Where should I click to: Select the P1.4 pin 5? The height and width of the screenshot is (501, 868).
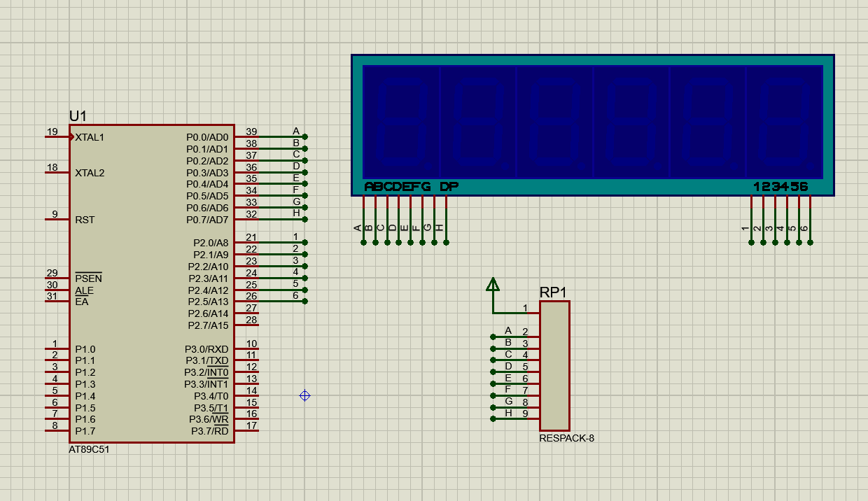[57, 395]
